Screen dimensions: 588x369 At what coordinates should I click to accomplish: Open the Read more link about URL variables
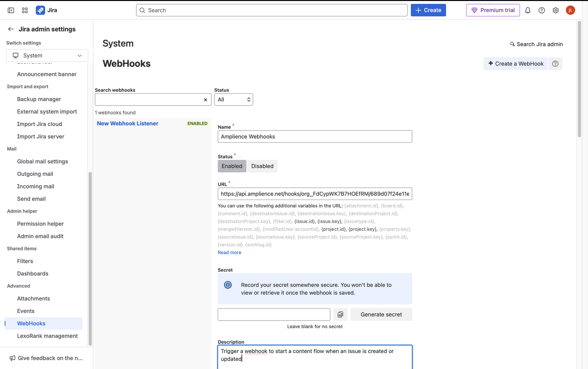click(229, 252)
